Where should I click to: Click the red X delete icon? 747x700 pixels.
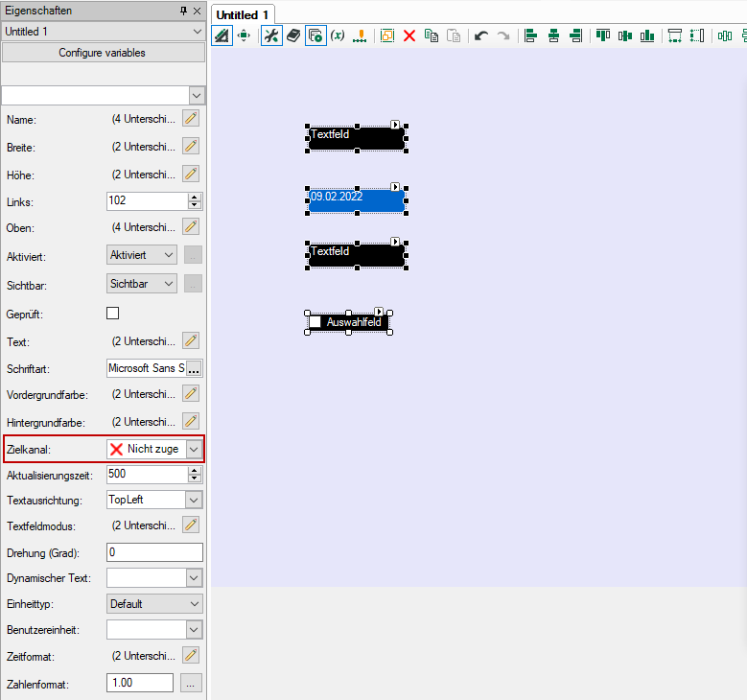click(409, 35)
